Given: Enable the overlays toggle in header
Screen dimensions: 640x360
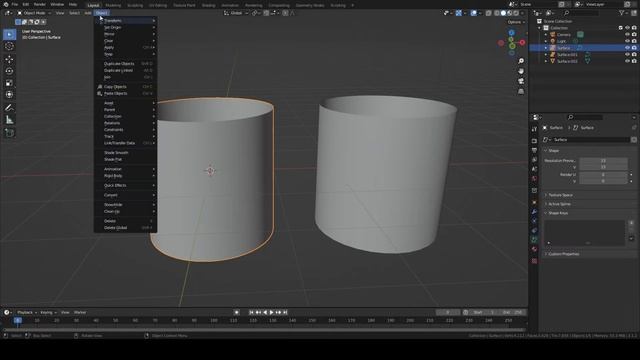Looking at the screenshot, I should [x=473, y=13].
